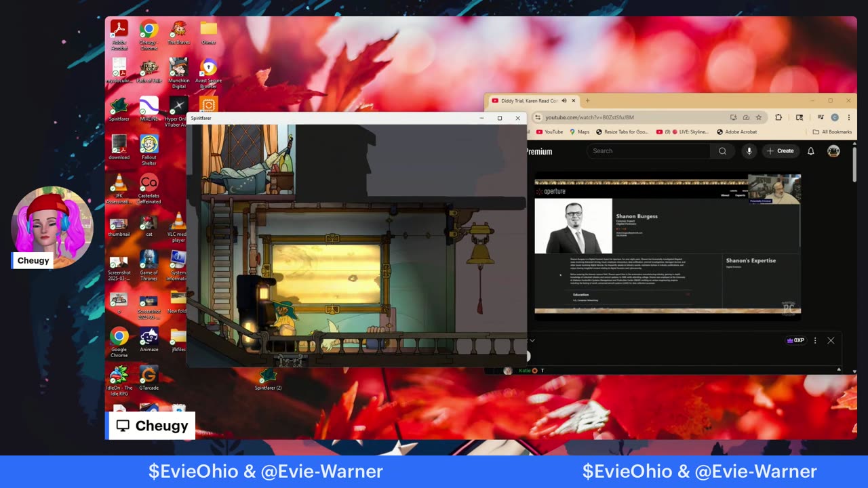Open the YouTube Create button

781,151
